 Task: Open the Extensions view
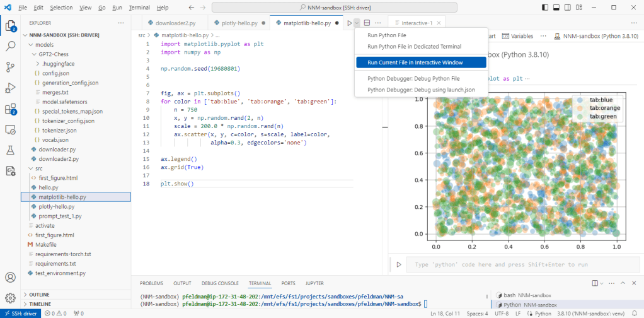point(11,109)
